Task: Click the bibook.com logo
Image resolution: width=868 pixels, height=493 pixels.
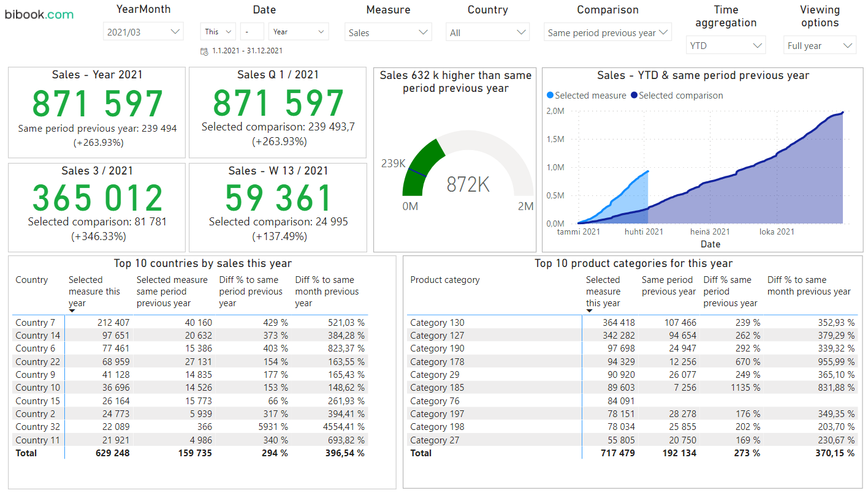Action: point(39,14)
